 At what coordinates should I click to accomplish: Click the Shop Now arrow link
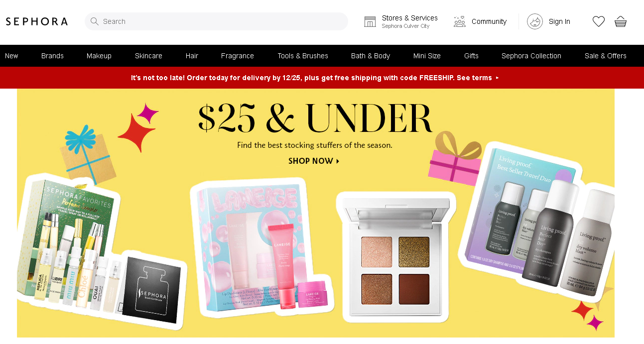pyautogui.click(x=314, y=161)
